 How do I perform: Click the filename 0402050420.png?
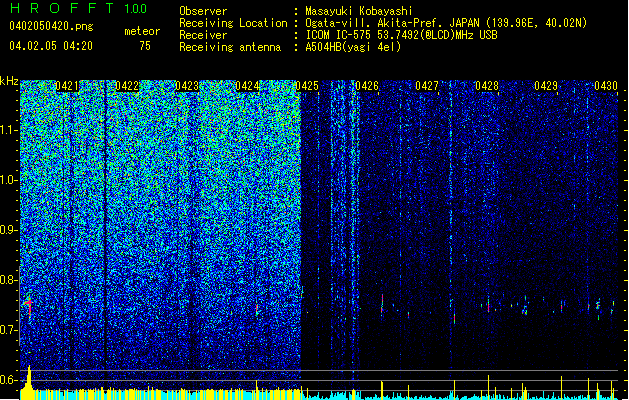[51, 26]
